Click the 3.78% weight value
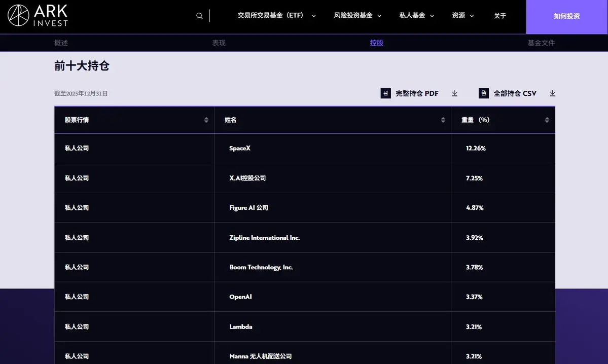The width and height of the screenshot is (608, 364). 474,268
